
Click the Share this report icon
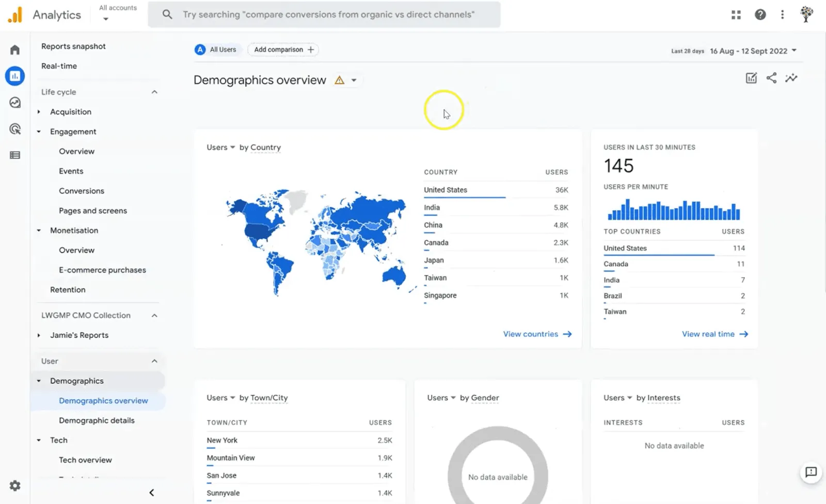(771, 78)
